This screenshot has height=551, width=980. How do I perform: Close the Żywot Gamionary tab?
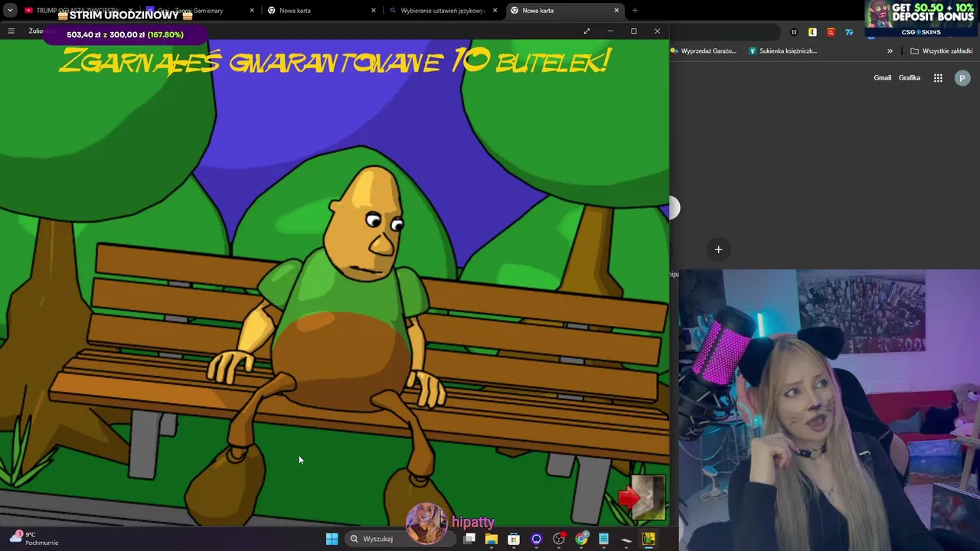tap(252, 10)
